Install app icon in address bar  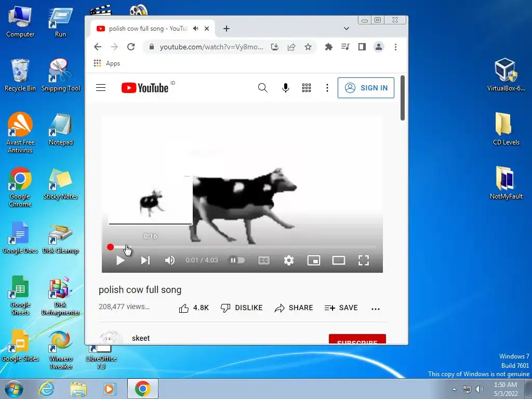tap(275, 47)
